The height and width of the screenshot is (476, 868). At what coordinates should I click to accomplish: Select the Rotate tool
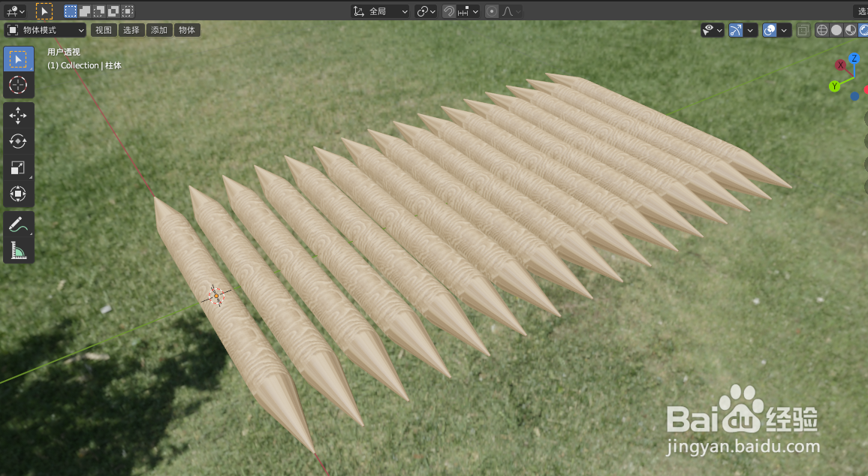tap(18, 141)
